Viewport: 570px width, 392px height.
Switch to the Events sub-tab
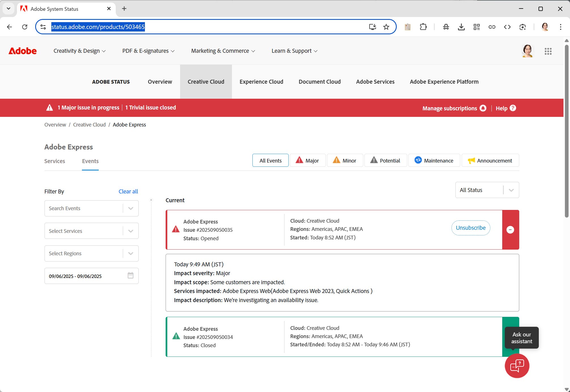90,161
